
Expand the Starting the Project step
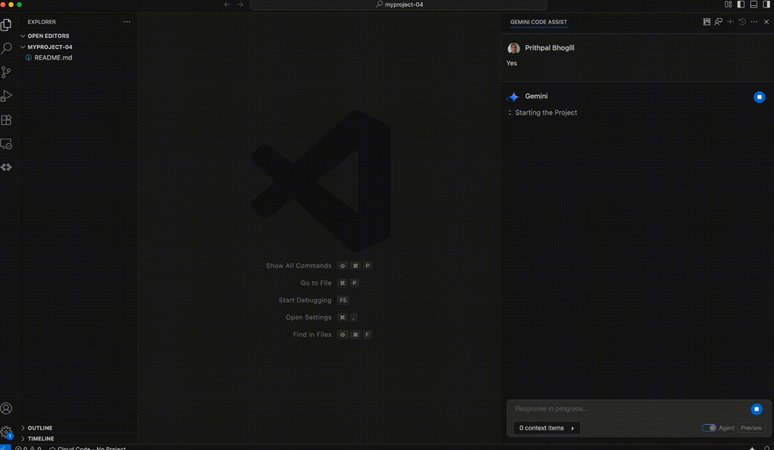543,112
